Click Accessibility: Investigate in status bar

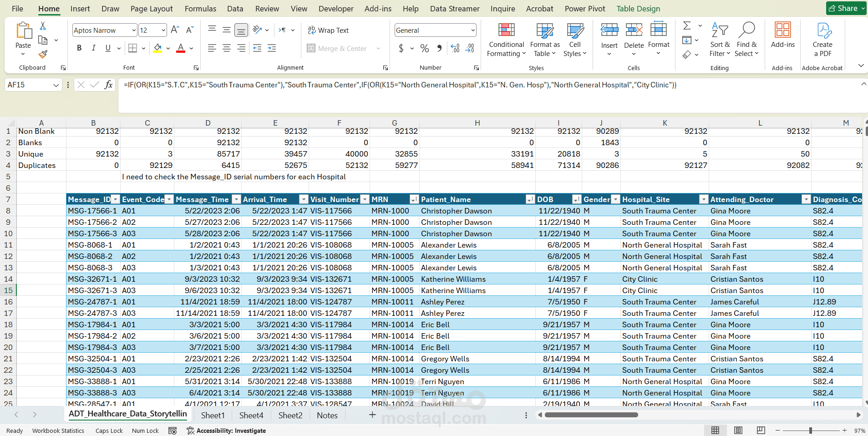coord(226,431)
